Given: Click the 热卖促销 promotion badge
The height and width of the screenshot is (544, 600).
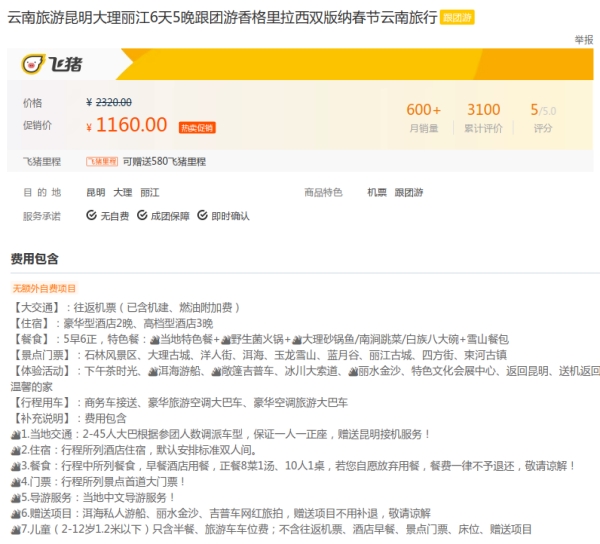Looking at the screenshot, I should pyautogui.click(x=197, y=127).
